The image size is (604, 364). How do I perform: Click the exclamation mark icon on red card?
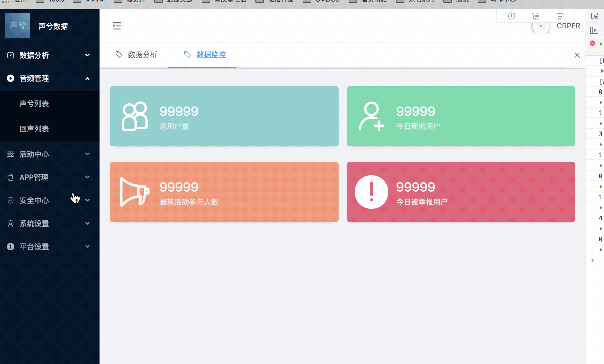[x=371, y=192]
